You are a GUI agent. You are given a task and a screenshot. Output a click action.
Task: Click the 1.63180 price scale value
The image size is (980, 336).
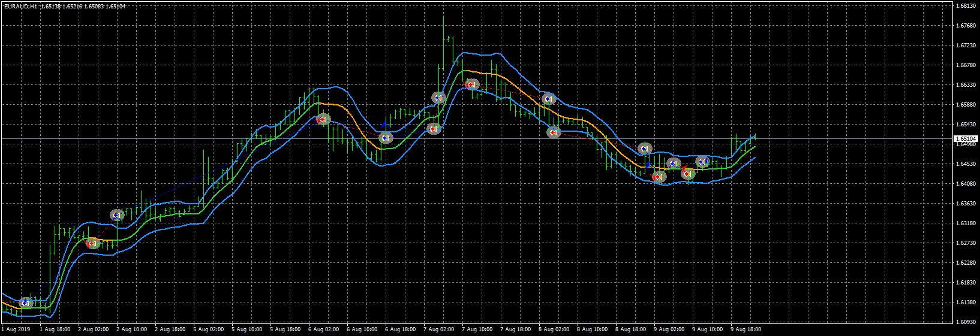pos(966,223)
